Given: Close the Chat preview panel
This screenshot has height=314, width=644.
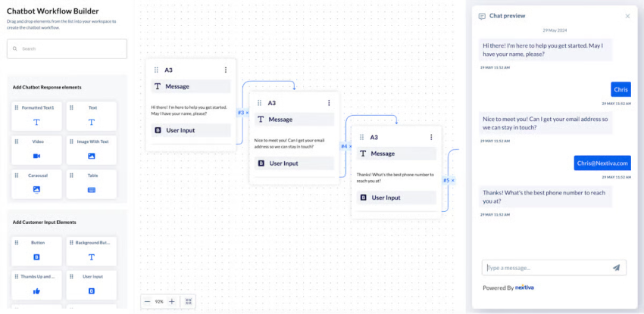Looking at the screenshot, I should pyautogui.click(x=627, y=16).
